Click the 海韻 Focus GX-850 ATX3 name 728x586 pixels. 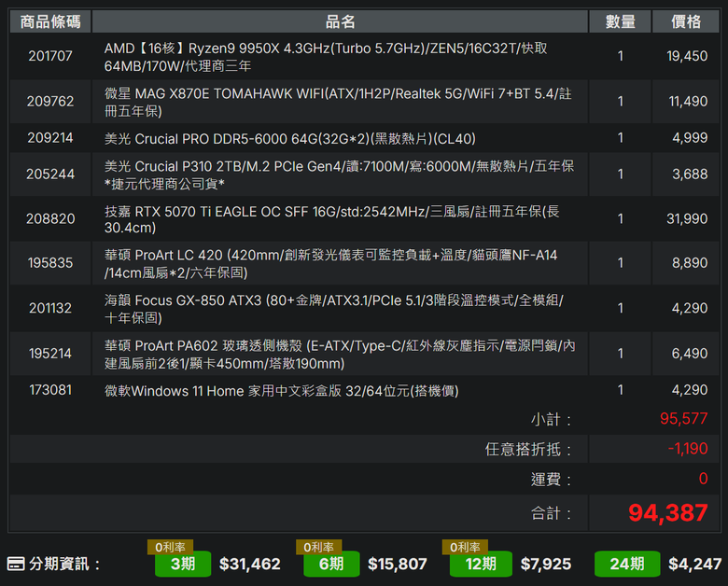click(334, 309)
